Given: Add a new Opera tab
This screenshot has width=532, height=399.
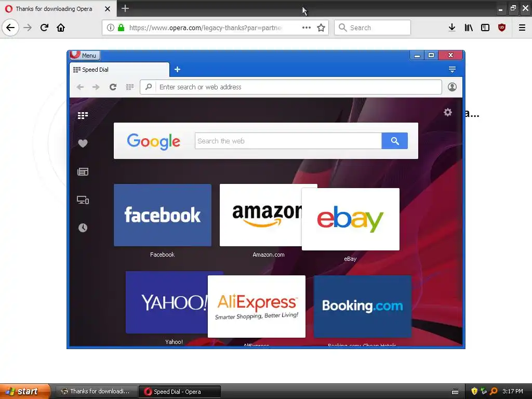Looking at the screenshot, I should [177, 70].
